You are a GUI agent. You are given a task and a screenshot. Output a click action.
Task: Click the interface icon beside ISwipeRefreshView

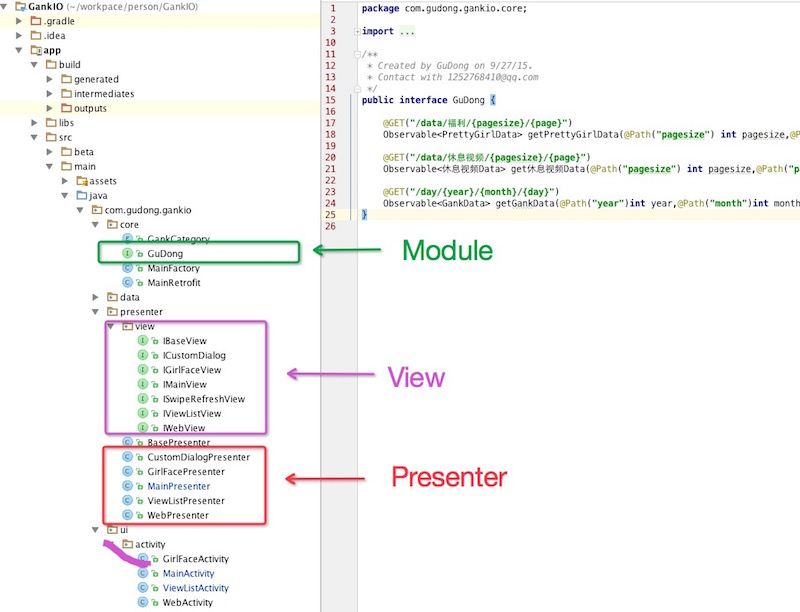click(x=142, y=399)
